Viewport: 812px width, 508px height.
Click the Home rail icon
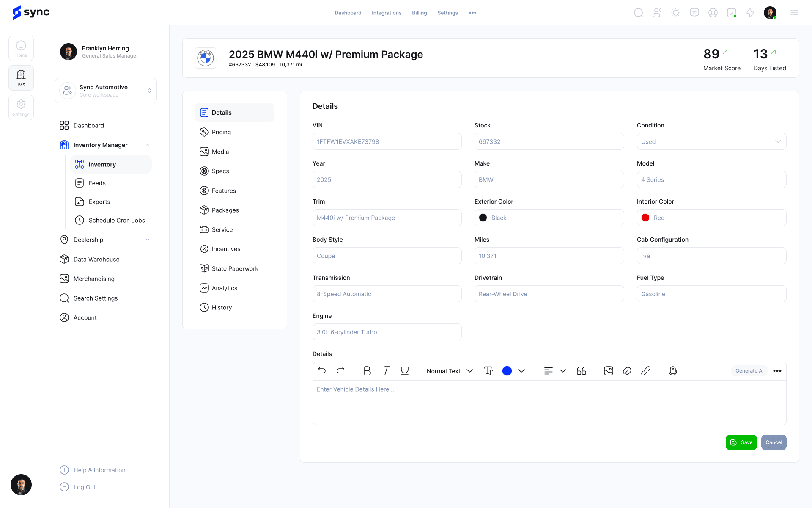pyautogui.click(x=21, y=48)
